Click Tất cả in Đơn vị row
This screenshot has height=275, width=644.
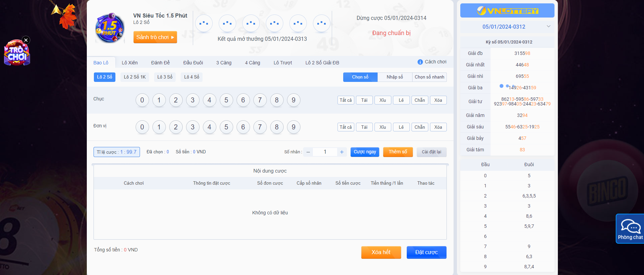click(x=346, y=127)
